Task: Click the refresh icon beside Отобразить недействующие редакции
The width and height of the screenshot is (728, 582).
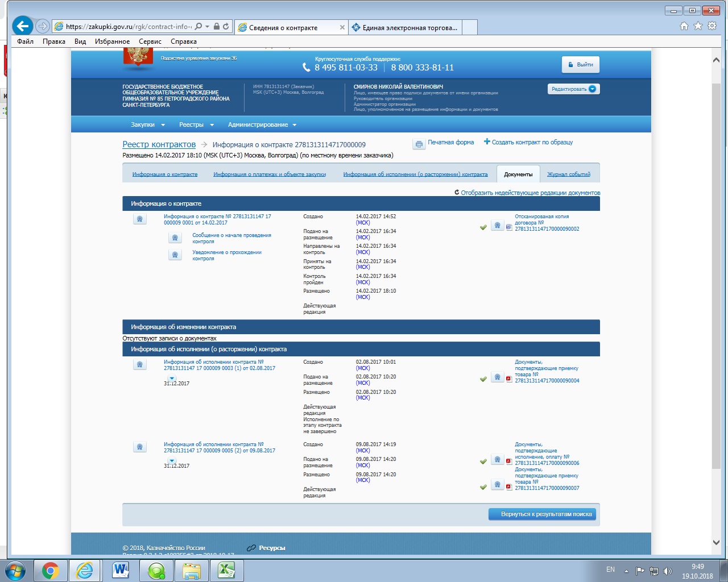Action: click(457, 193)
